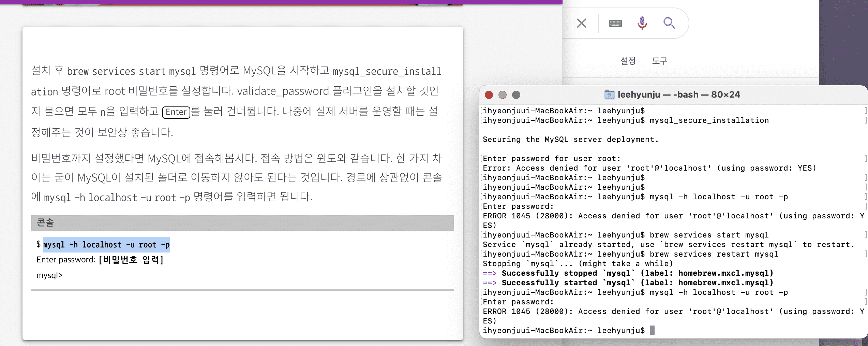Click 'validate_password' in the article paragraph
Screen dimensions: 868x346
283,91
